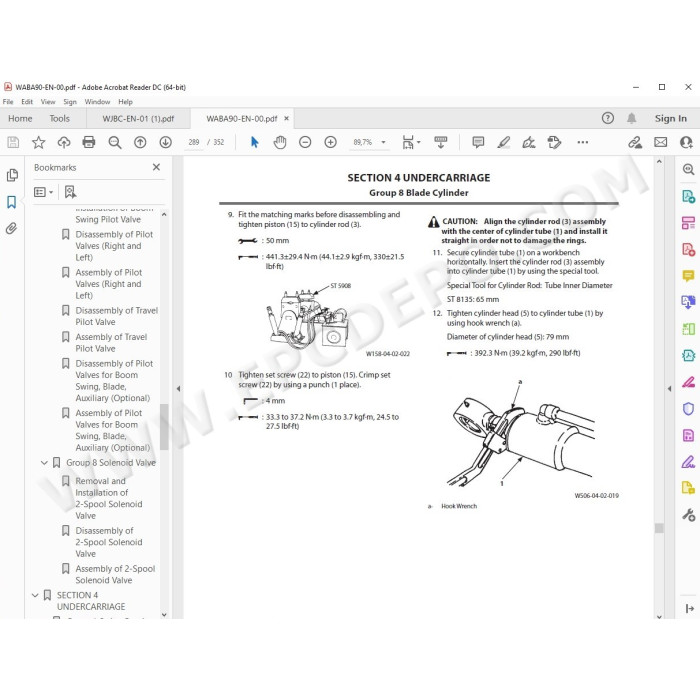The width and height of the screenshot is (700, 700).
Task: Open the account profile icon
Action: click(x=686, y=142)
